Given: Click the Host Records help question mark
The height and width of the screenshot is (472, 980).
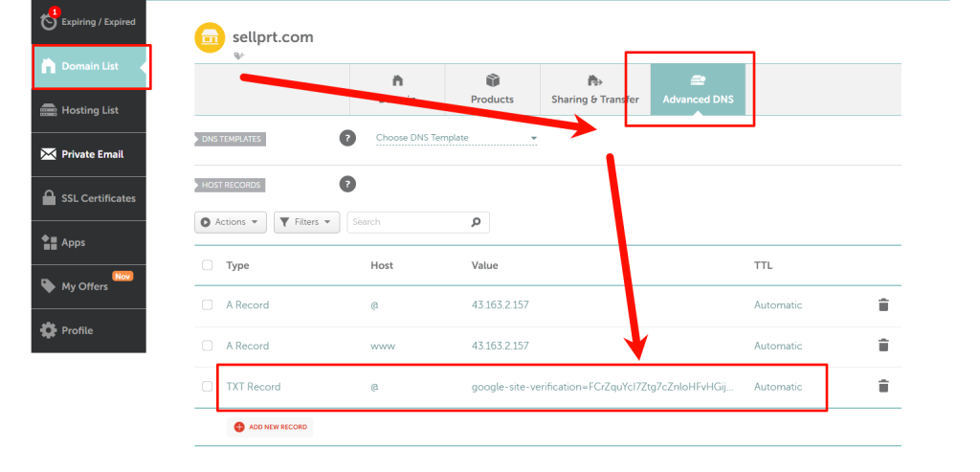Looking at the screenshot, I should 348,184.
